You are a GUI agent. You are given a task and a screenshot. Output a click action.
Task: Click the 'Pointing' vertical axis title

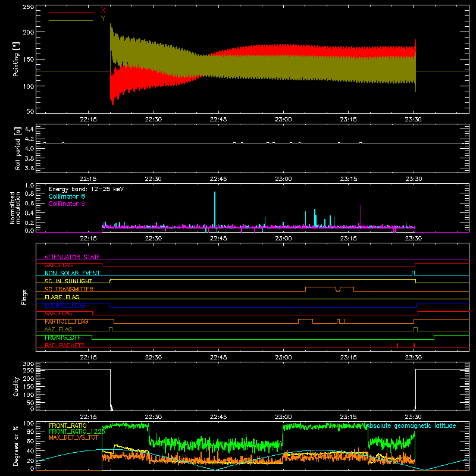click(16, 59)
